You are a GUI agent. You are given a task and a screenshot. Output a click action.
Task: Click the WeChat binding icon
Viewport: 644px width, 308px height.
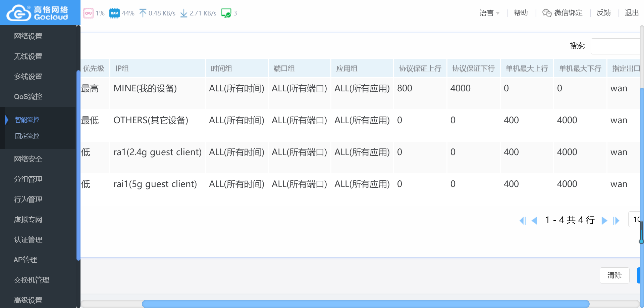[x=547, y=13]
